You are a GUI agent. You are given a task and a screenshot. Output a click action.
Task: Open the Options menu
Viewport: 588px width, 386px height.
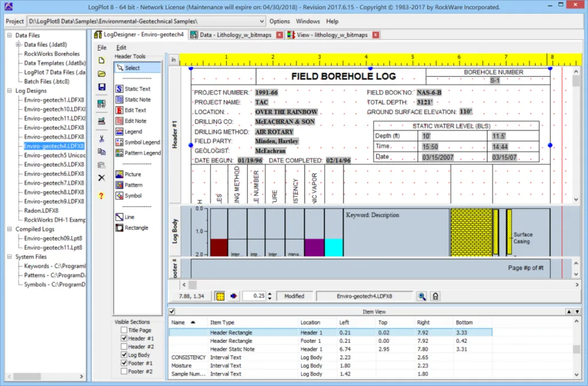(x=280, y=21)
